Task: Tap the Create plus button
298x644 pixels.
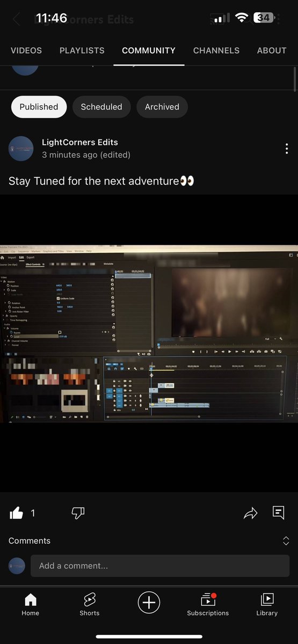Action: (x=149, y=603)
